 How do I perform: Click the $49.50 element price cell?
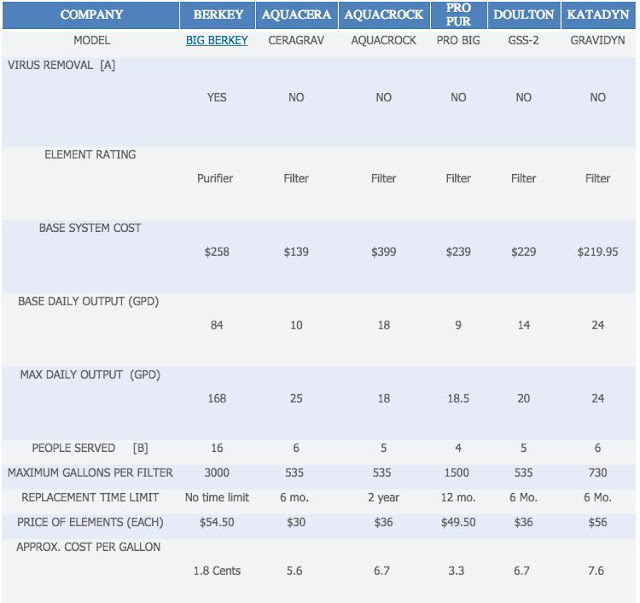[458, 522]
